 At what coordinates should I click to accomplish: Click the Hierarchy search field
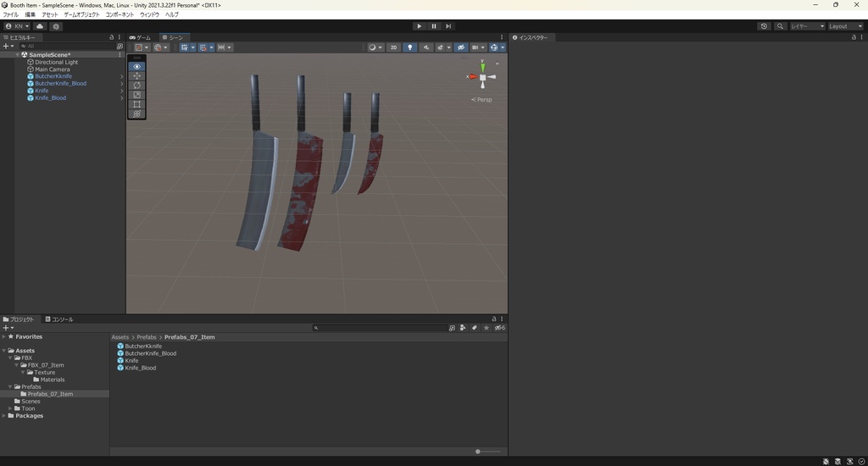(67, 47)
